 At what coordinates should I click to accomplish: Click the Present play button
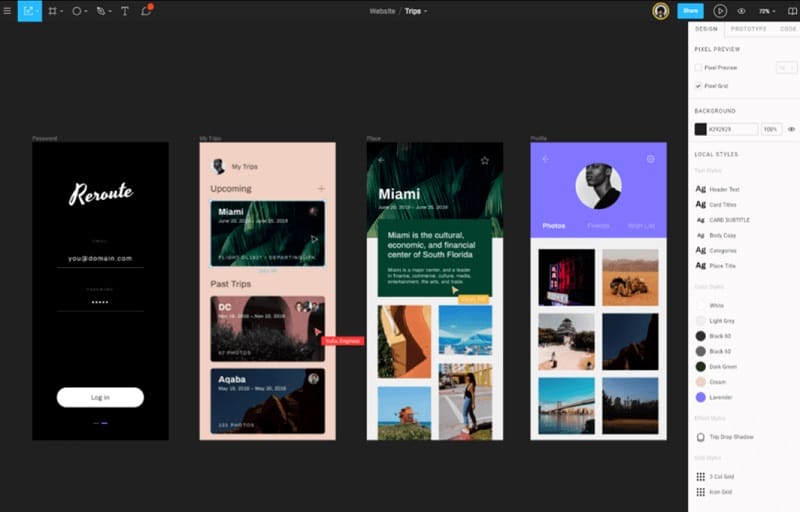[x=720, y=11]
